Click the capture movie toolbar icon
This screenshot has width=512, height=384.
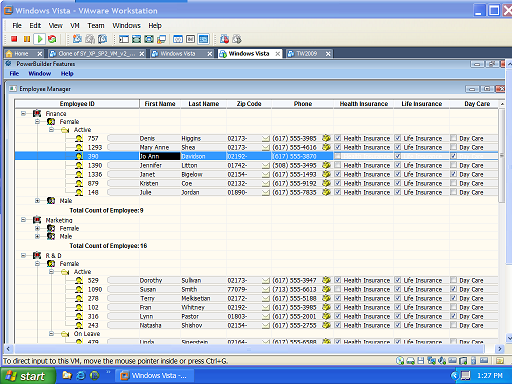tap(237, 39)
